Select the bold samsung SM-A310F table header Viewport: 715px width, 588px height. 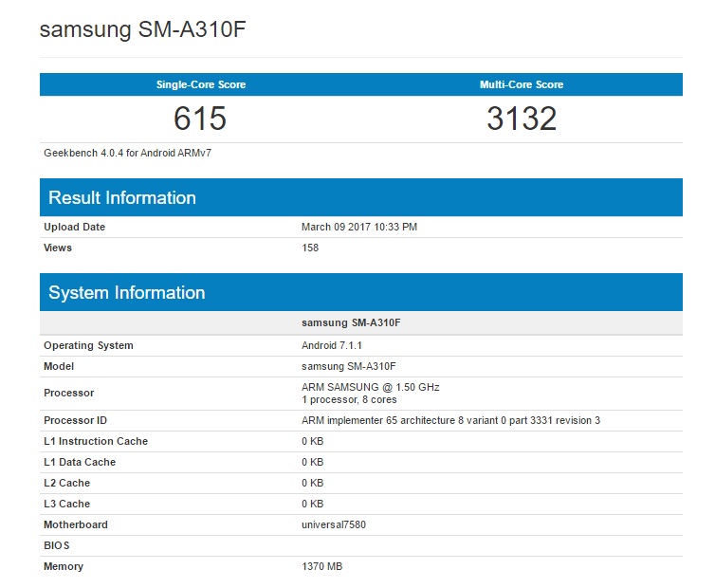351,322
